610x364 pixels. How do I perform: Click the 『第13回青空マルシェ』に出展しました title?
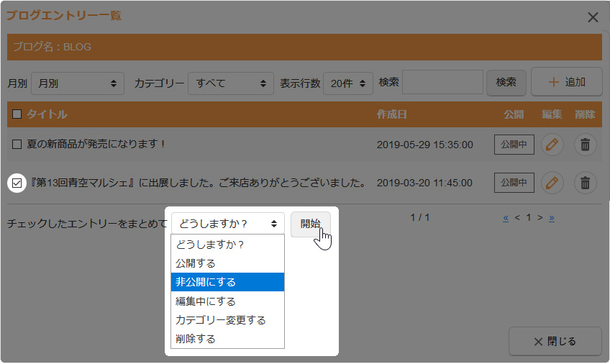(x=198, y=183)
